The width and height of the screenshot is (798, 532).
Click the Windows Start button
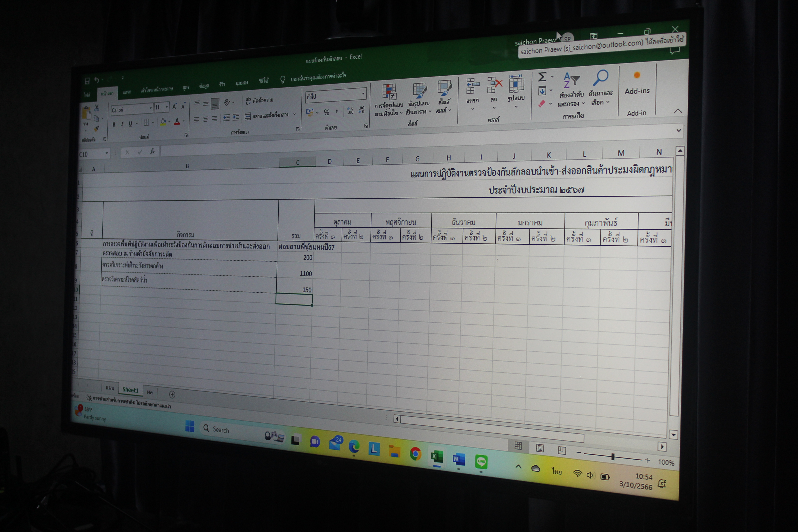point(190,426)
